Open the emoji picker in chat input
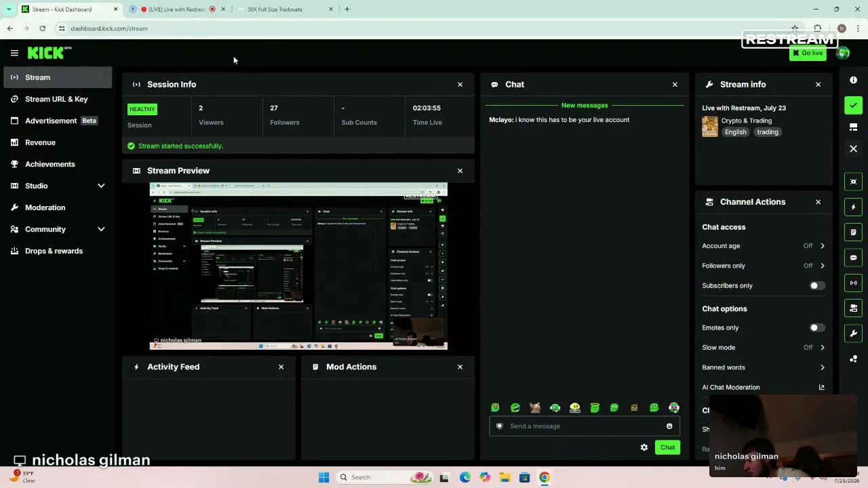The height and width of the screenshot is (488, 868). (x=669, y=426)
